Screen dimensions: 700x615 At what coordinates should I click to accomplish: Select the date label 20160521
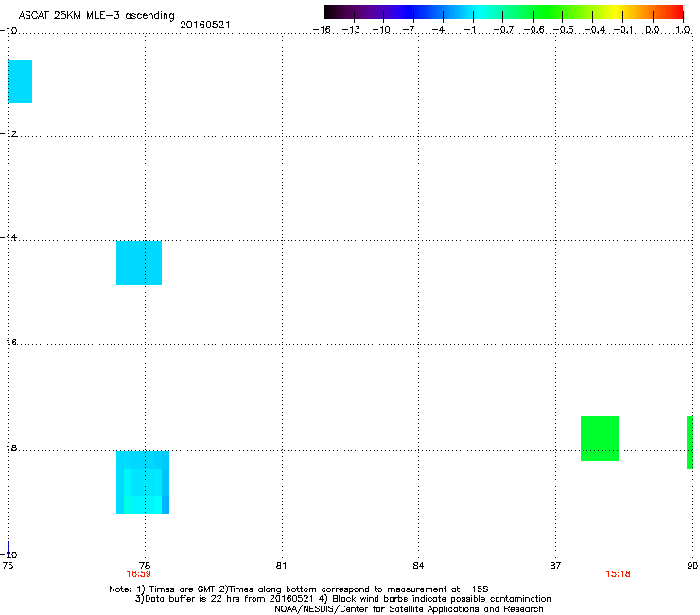pos(205,25)
